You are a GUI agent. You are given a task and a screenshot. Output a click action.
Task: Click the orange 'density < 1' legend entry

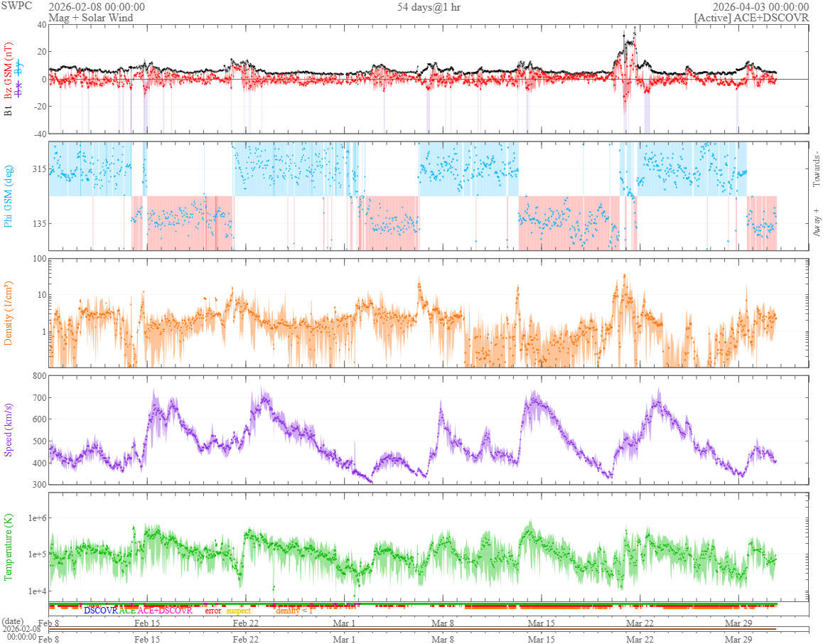[294, 611]
